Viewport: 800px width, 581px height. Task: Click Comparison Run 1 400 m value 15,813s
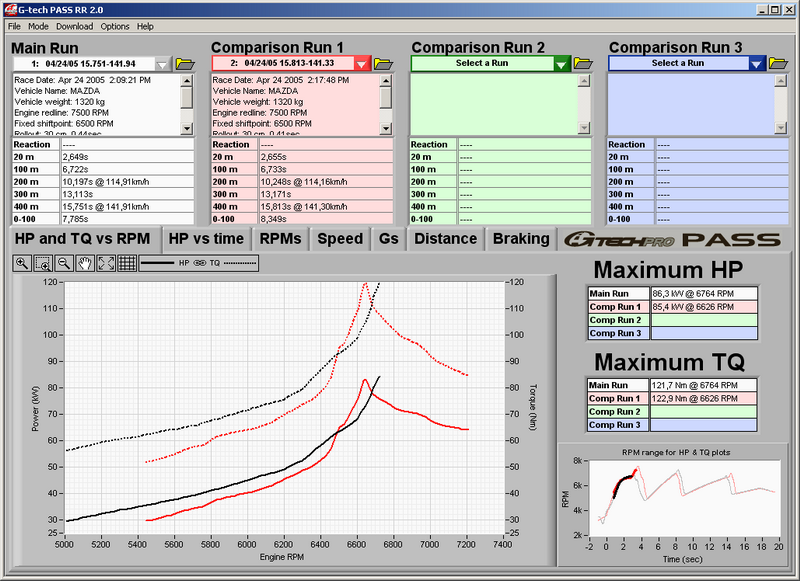click(x=326, y=207)
